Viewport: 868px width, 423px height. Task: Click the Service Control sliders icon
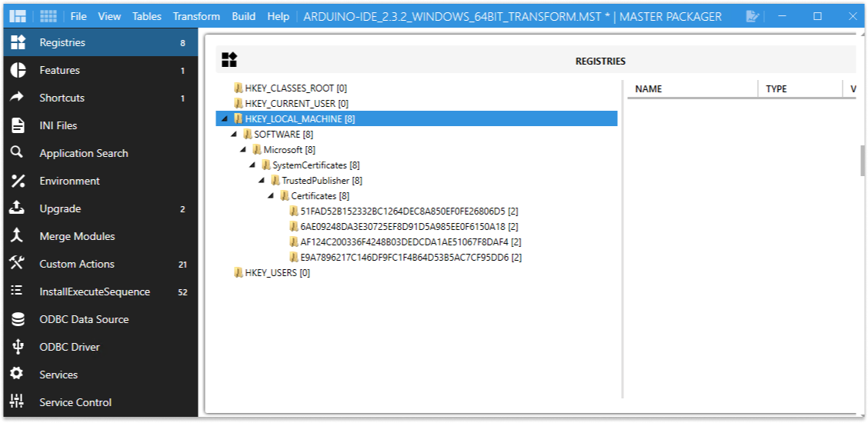pos(17,401)
